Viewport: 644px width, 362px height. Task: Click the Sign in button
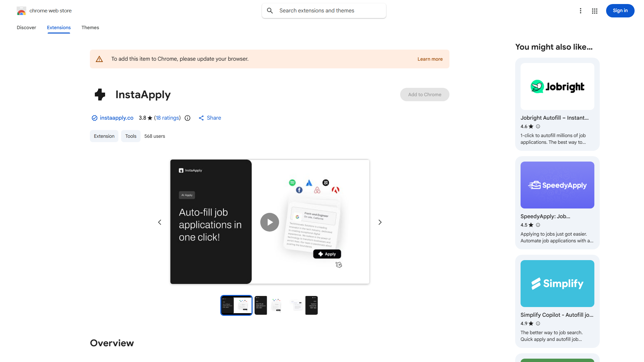[620, 10]
